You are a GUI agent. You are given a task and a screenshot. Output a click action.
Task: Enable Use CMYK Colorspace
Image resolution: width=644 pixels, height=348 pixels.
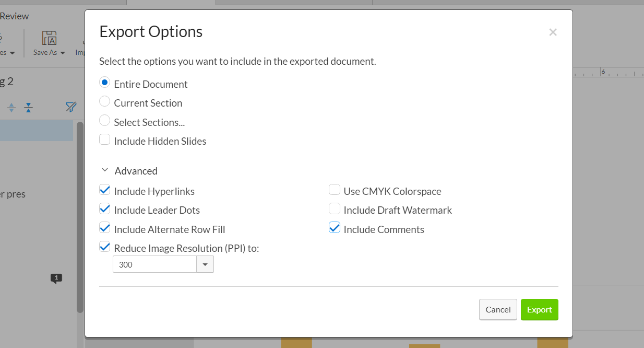pos(335,190)
